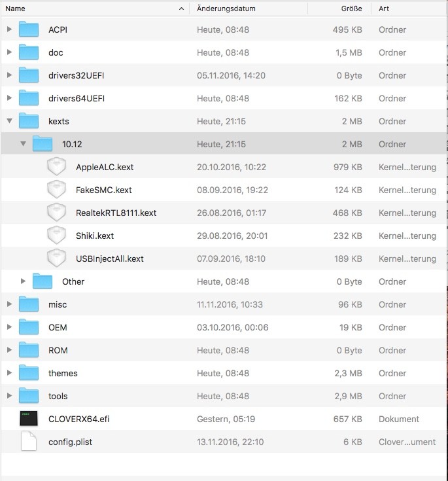Click the USBInjectAll.kext icon
This screenshot has height=481, width=448.
click(58, 259)
